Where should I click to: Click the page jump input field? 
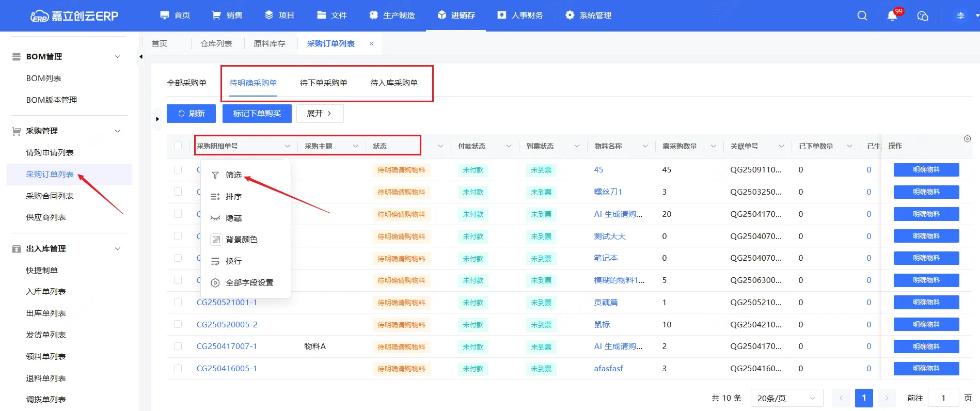pos(943,398)
